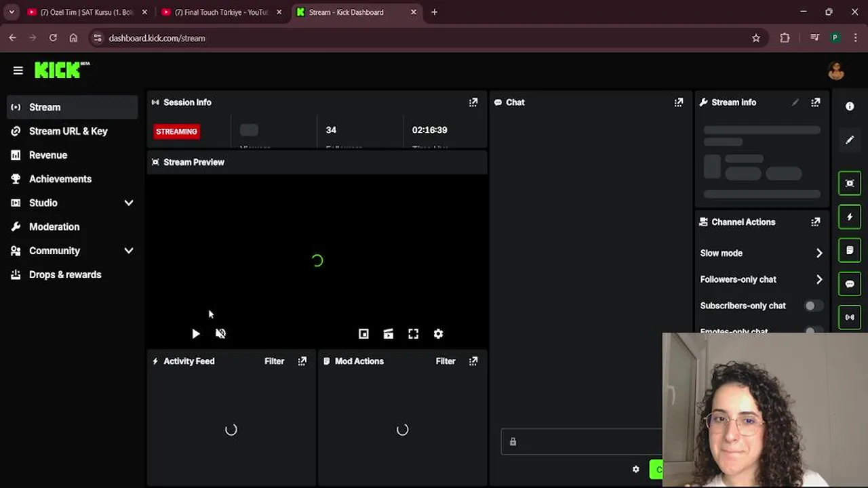Image resolution: width=868 pixels, height=488 pixels.
Task: Click the edit pencil icon in right sidebar
Action: (850, 140)
